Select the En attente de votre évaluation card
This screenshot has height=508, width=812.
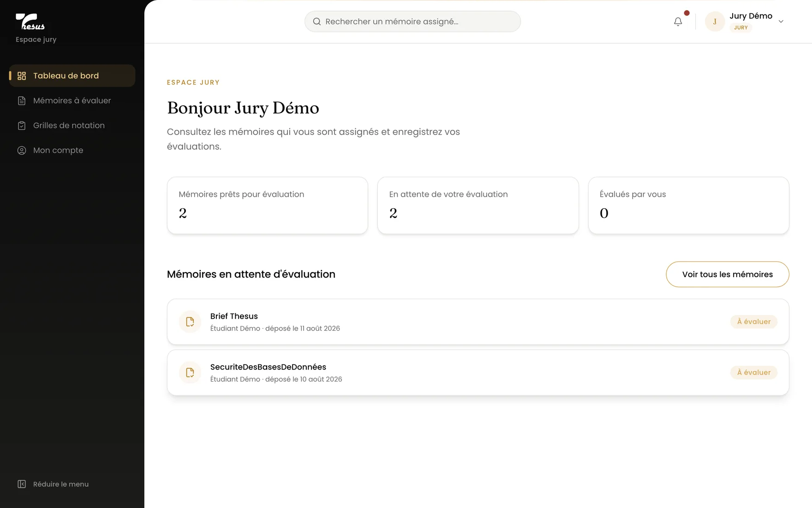[478, 206]
